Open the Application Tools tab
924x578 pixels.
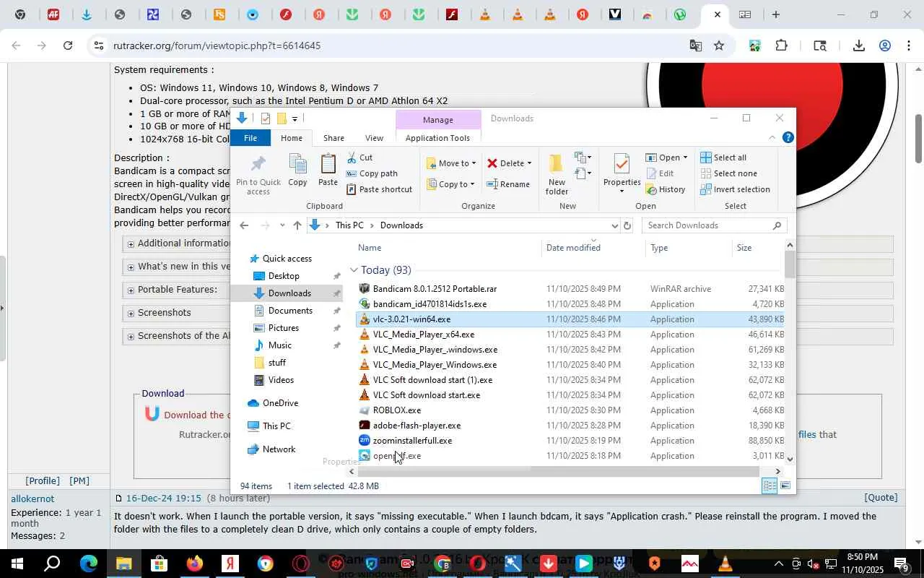[x=437, y=138]
